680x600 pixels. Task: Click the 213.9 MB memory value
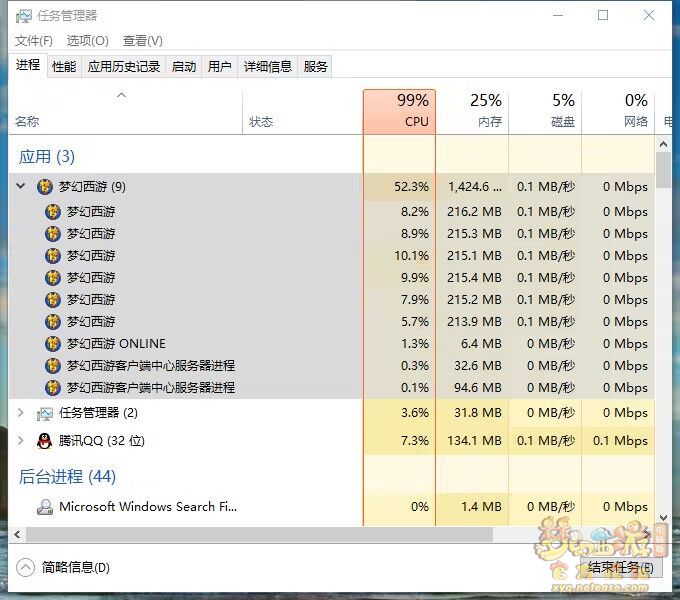point(474,322)
